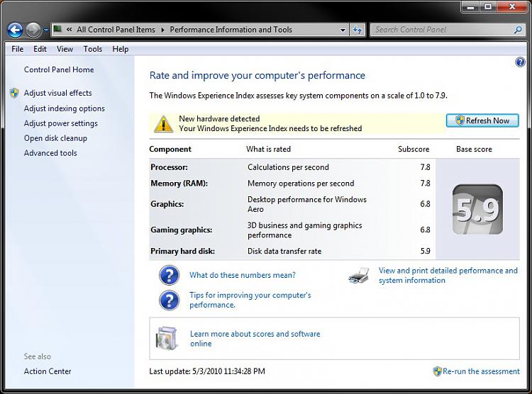The width and height of the screenshot is (532, 394).
Task: Open What do these numbers mean link
Action: [243, 275]
